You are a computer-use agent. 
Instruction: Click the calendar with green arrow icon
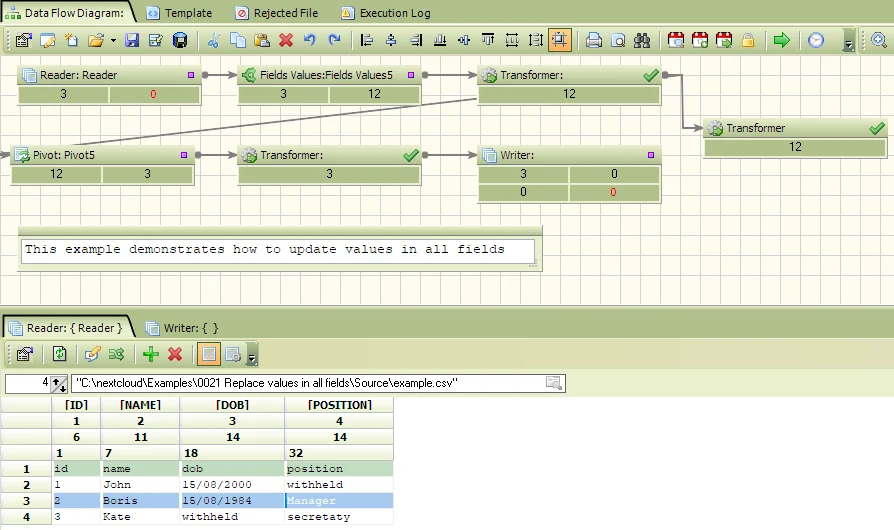(x=724, y=40)
